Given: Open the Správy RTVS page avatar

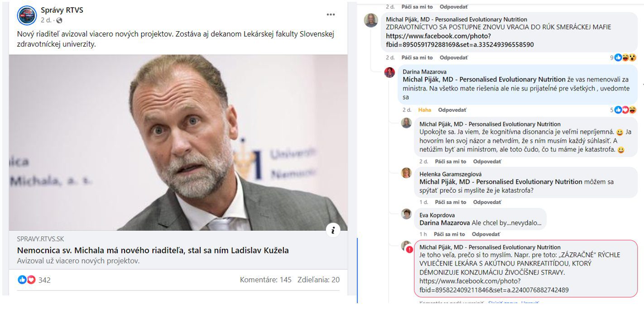Looking at the screenshot, I should click(27, 15).
